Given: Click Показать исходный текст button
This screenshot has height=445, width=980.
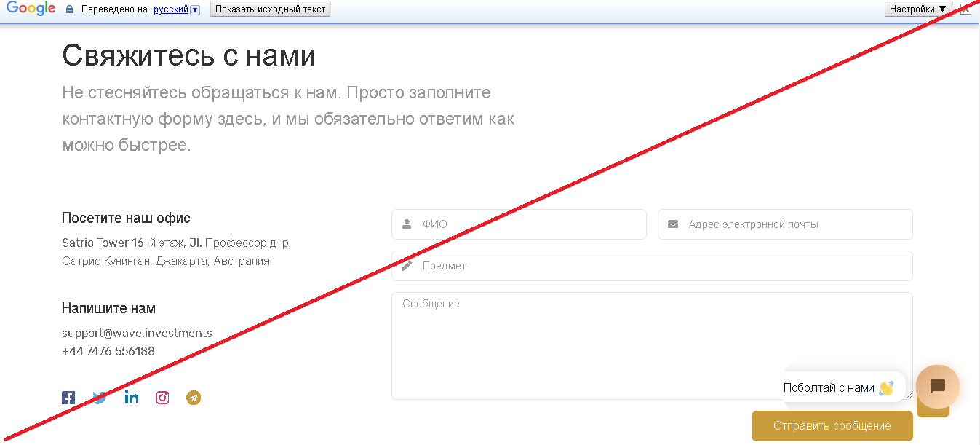Looking at the screenshot, I should tap(270, 9).
